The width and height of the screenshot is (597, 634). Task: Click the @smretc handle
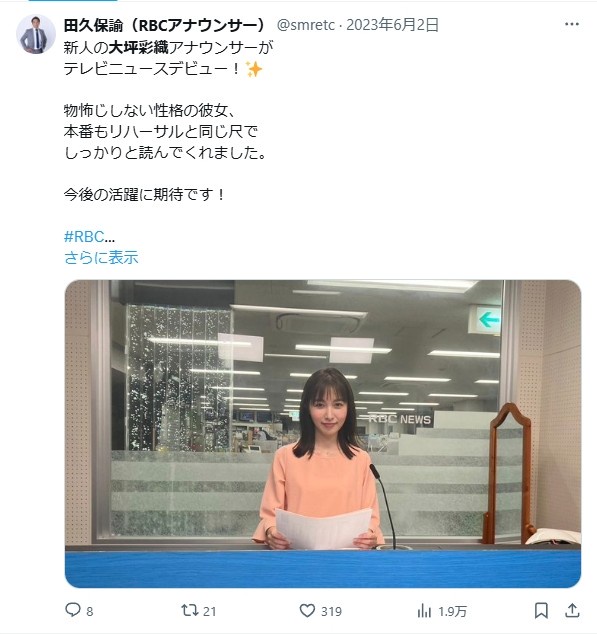(306, 25)
